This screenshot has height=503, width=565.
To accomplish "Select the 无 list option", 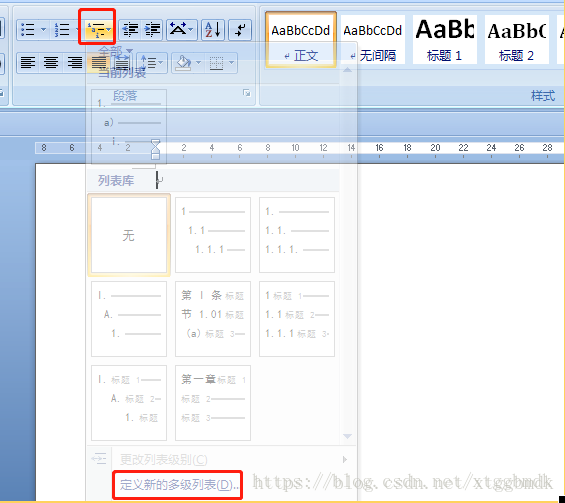I will tap(129, 235).
